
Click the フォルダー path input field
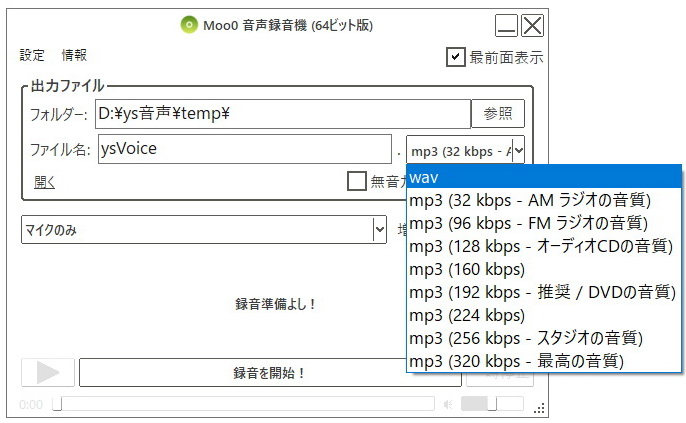(283, 114)
